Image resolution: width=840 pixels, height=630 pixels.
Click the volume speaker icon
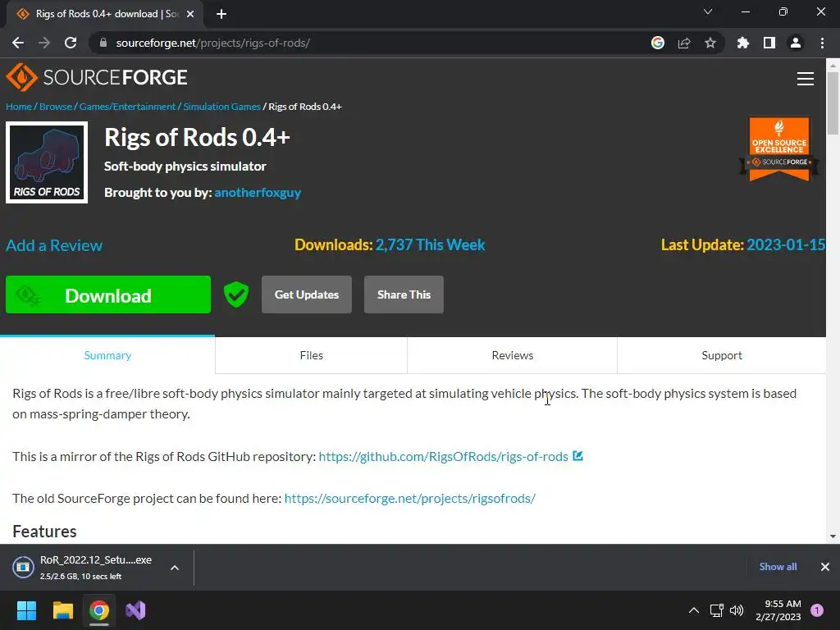(x=737, y=610)
